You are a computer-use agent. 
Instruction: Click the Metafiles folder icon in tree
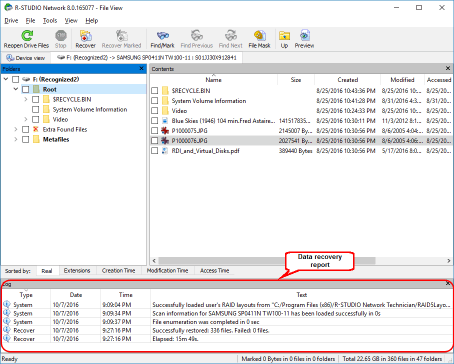click(x=36, y=139)
